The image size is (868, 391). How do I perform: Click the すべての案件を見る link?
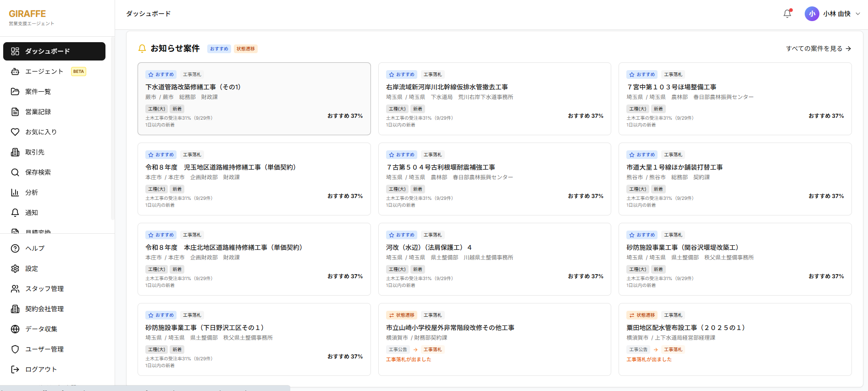pos(818,49)
